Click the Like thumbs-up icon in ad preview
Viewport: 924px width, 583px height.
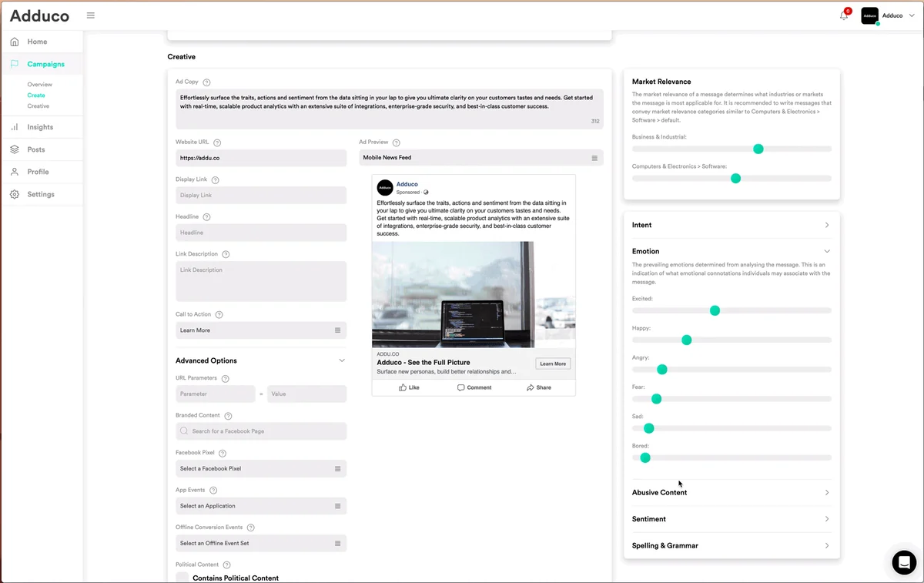(403, 387)
